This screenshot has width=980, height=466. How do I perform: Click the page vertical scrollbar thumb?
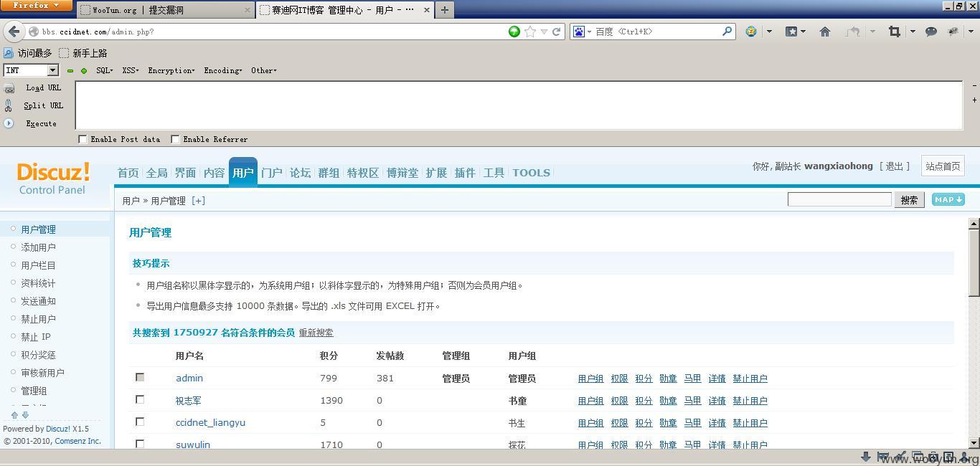point(974,264)
